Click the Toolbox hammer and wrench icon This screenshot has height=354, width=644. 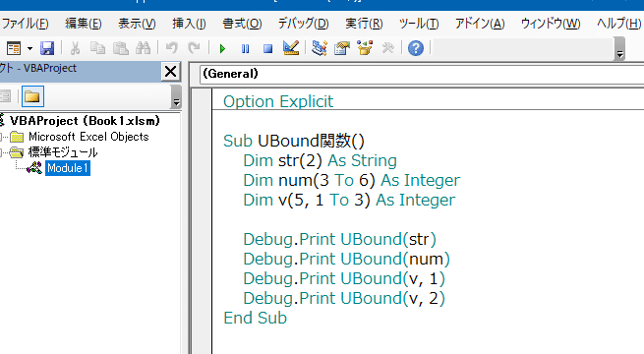click(387, 48)
